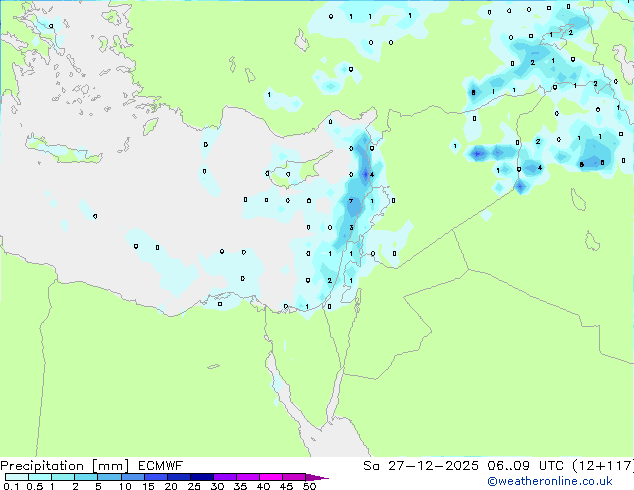Click legend tick label '0.1'

[11, 486]
